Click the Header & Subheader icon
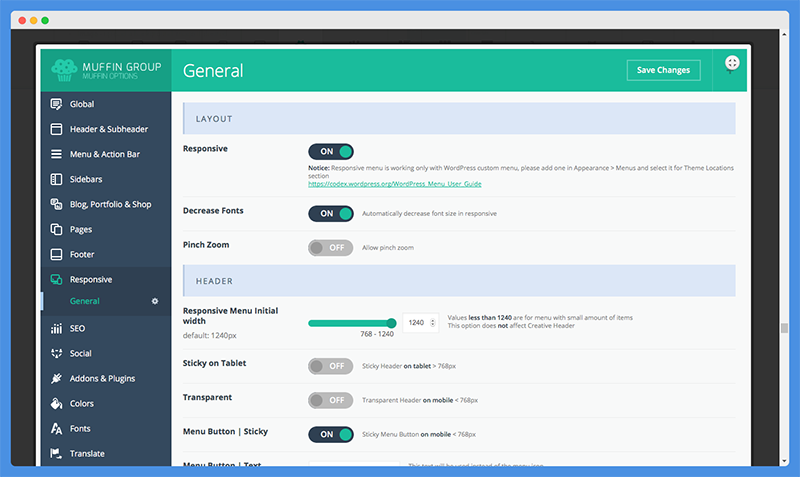This screenshot has width=800, height=477. (x=56, y=129)
